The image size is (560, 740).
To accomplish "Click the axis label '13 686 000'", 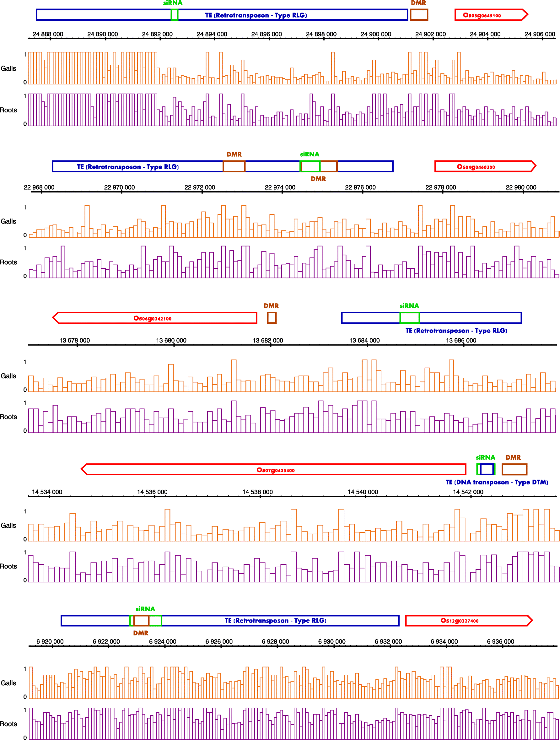I will (461, 341).
